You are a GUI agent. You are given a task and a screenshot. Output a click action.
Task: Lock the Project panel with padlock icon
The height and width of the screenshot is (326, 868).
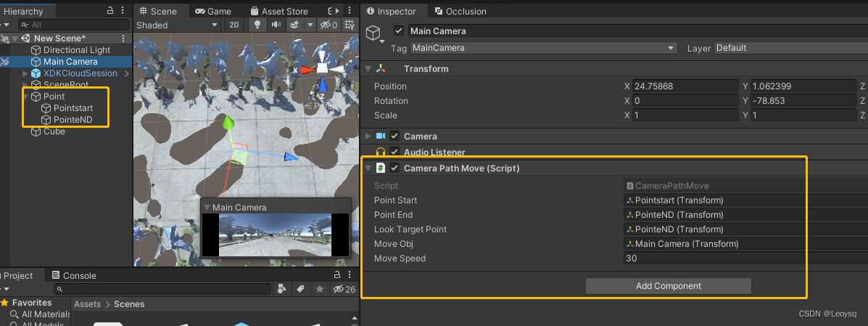(337, 275)
